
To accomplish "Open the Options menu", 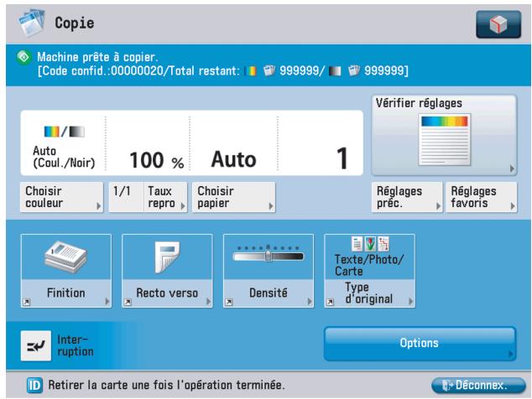I will click(x=420, y=344).
